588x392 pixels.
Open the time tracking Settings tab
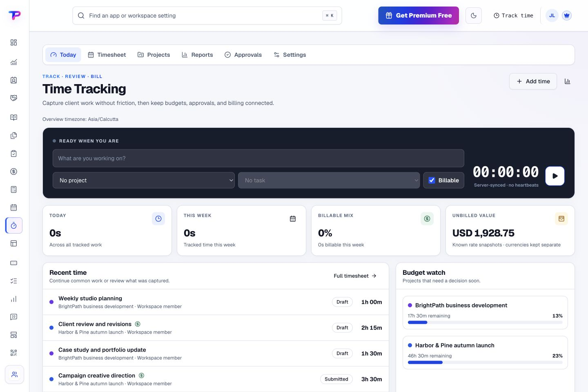click(290, 55)
